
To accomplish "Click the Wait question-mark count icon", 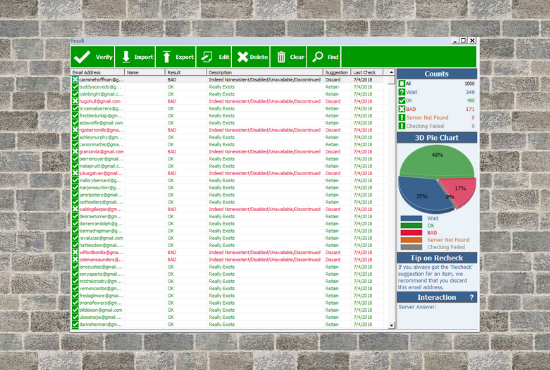I will [x=402, y=92].
